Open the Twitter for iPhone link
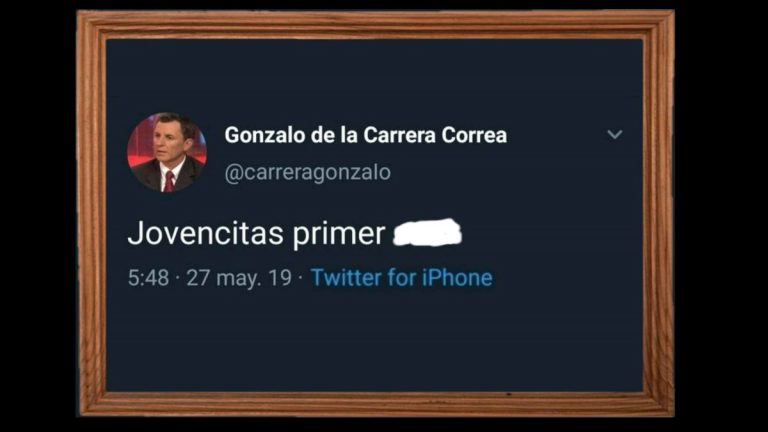The image size is (768, 432). (x=401, y=278)
